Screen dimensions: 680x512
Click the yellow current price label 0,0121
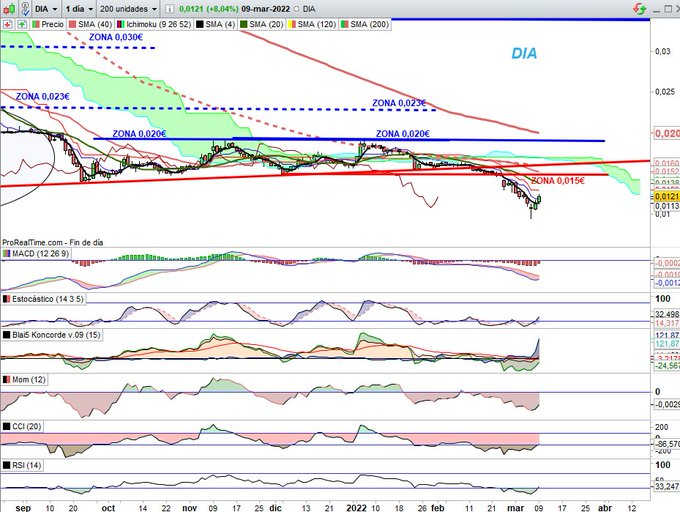667,196
